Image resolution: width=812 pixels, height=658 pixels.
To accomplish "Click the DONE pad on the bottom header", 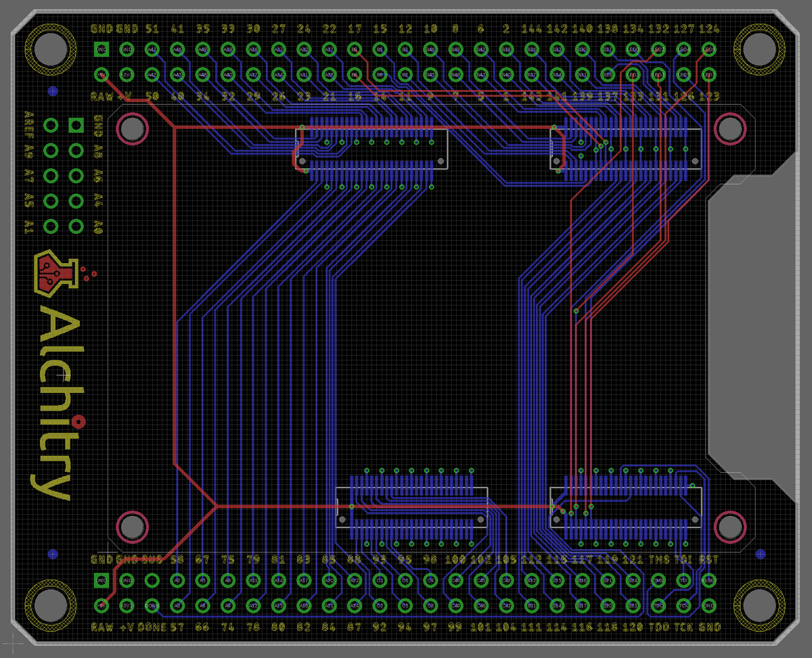I will click(x=152, y=605).
